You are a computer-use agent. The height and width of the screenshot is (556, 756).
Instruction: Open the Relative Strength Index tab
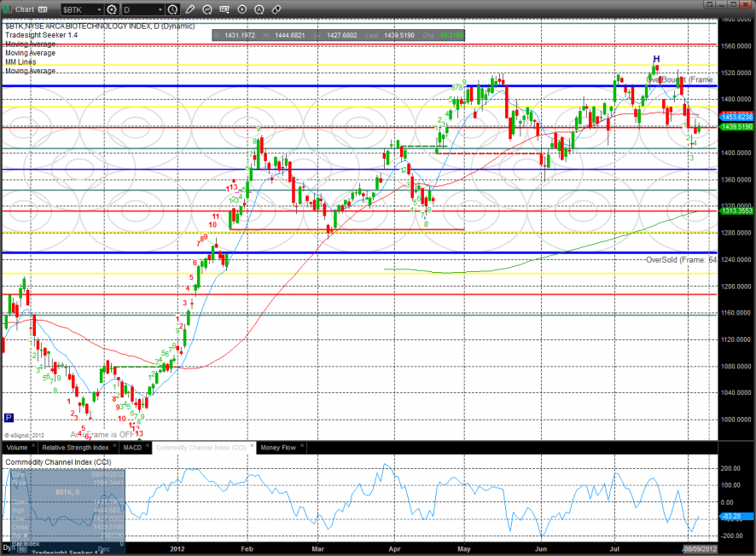click(x=75, y=447)
